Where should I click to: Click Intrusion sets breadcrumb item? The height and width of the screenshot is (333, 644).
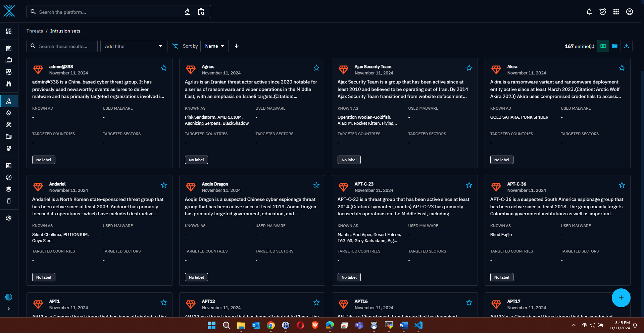coord(65,31)
